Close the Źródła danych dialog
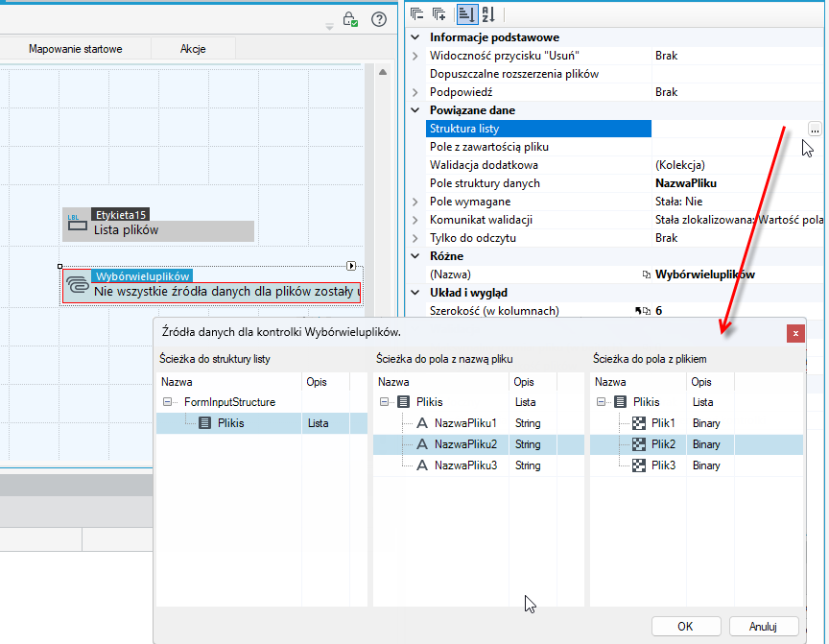Viewport: 829px width, 644px height. [x=795, y=334]
